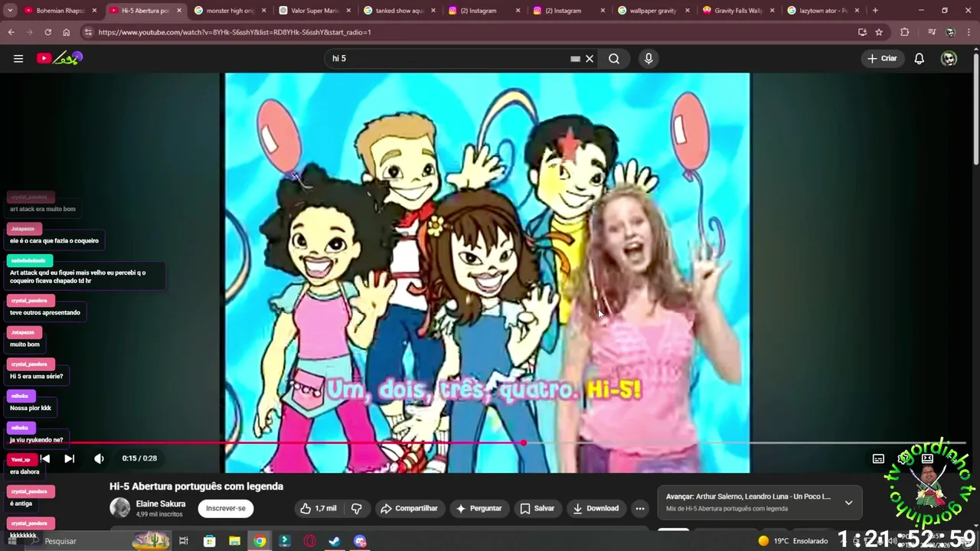Click the '0:15 / 0:28' time display
The image size is (980, 551).
(x=139, y=458)
